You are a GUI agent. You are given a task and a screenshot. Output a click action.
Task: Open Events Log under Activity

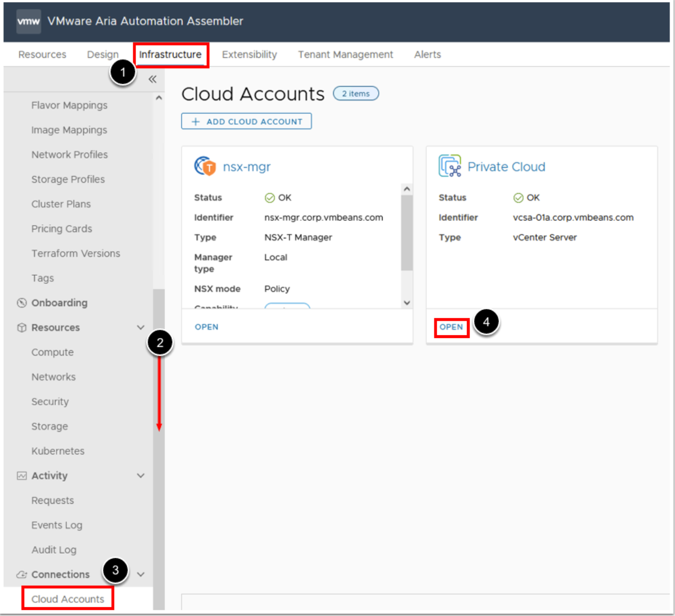click(57, 525)
